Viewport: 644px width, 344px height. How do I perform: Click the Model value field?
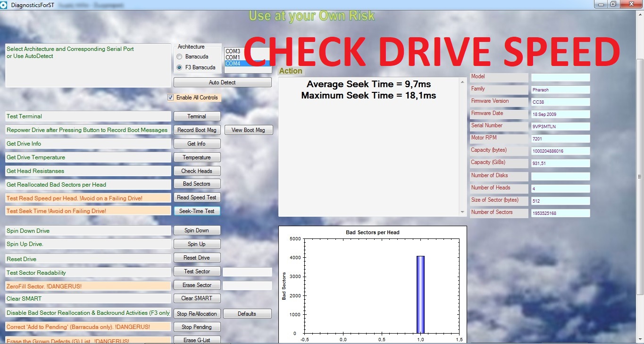560,77
